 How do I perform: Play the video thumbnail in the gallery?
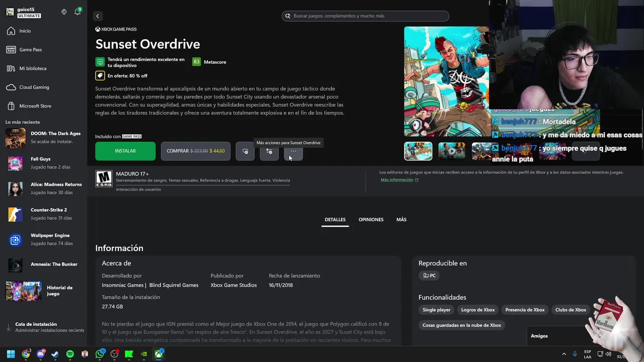tap(451, 151)
